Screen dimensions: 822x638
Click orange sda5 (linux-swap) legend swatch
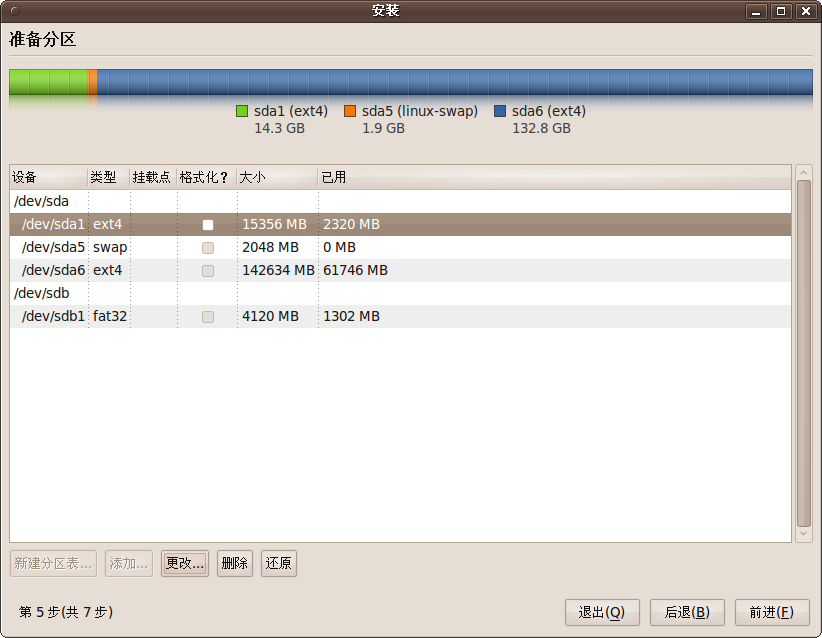point(350,111)
